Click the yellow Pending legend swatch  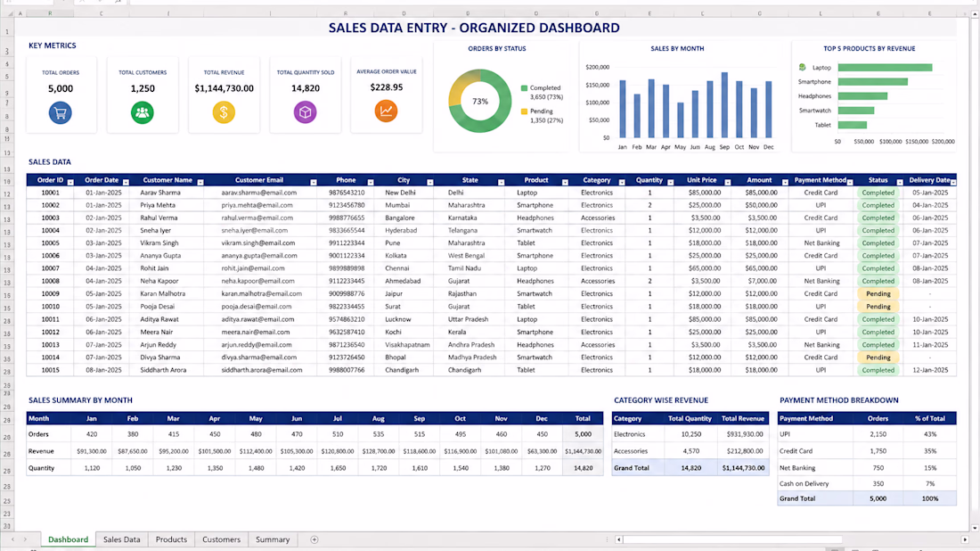point(525,111)
